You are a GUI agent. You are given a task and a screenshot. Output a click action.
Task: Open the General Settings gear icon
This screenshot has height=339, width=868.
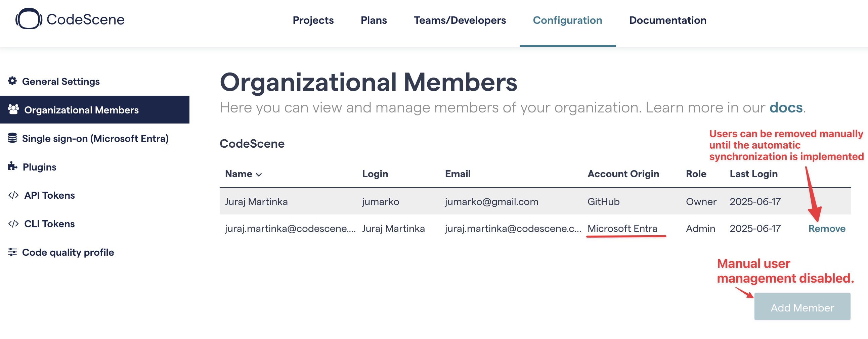[12, 81]
